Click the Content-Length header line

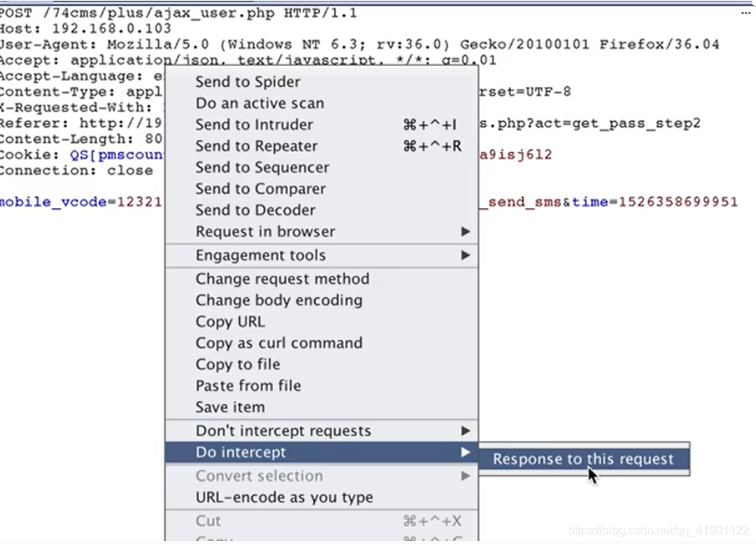point(81,139)
